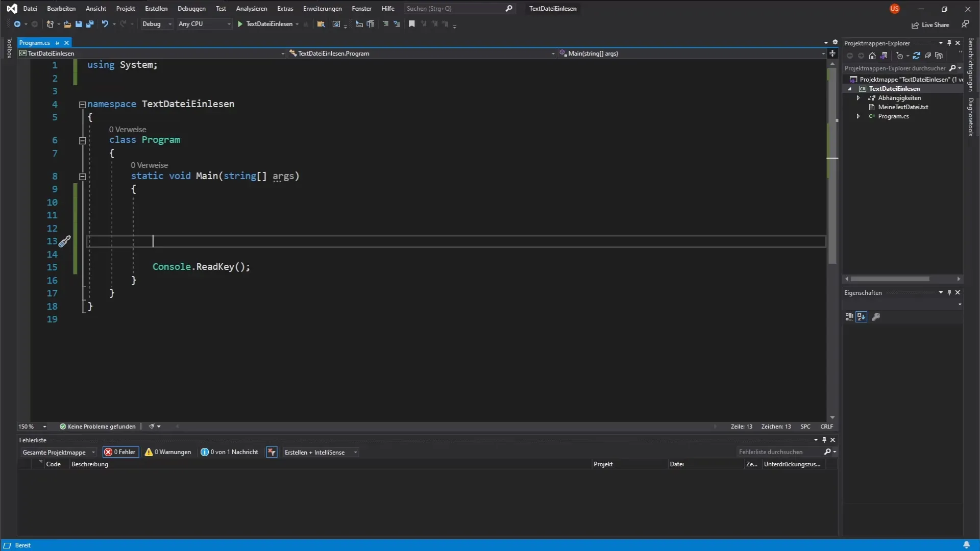Click the Undo arrow icon

(105, 24)
